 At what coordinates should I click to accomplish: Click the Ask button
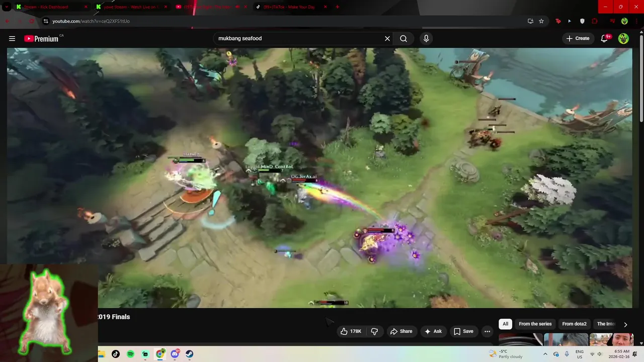[x=433, y=331]
